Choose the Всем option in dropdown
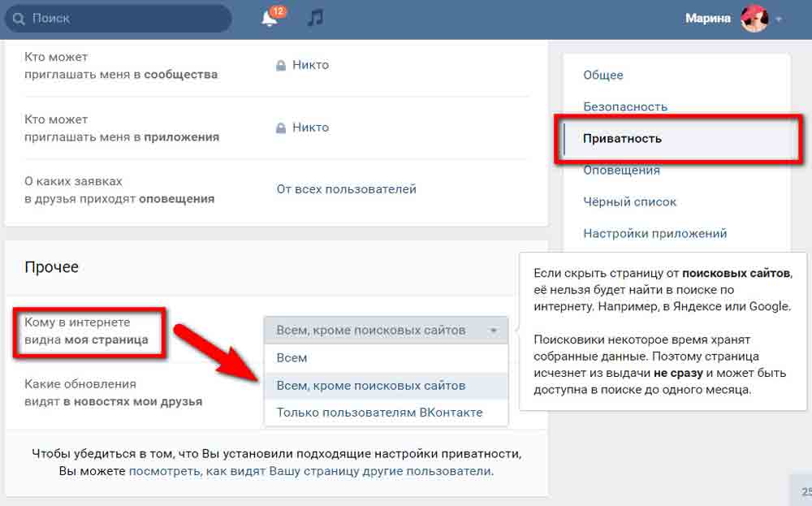The width and height of the screenshot is (812, 506). click(x=292, y=357)
